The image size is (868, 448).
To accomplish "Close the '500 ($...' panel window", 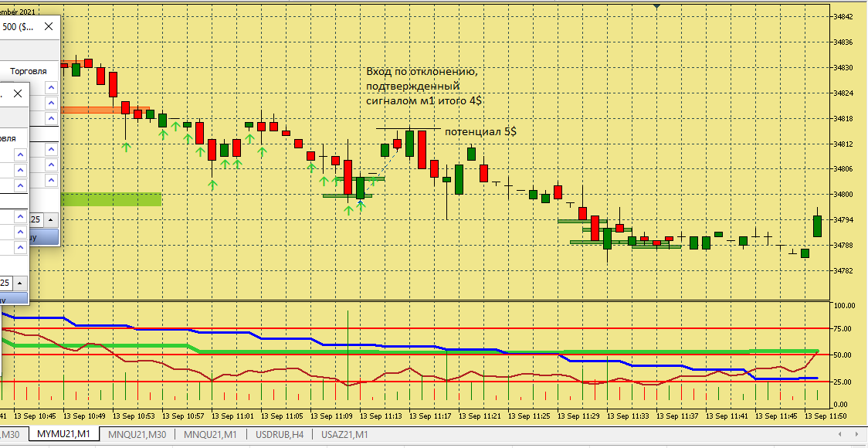I will (x=49, y=26).
